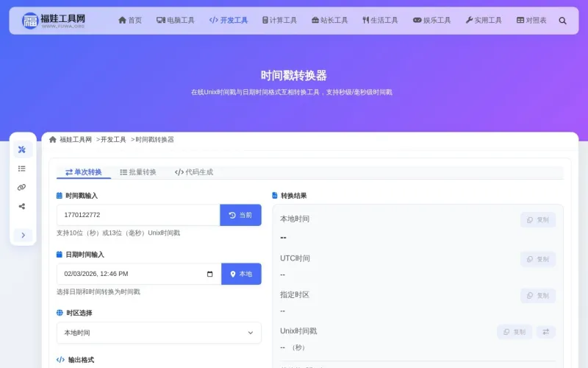Click the hint text 选择日期和时间转换为时间戳
The height and width of the screenshot is (368, 588).
(98, 291)
